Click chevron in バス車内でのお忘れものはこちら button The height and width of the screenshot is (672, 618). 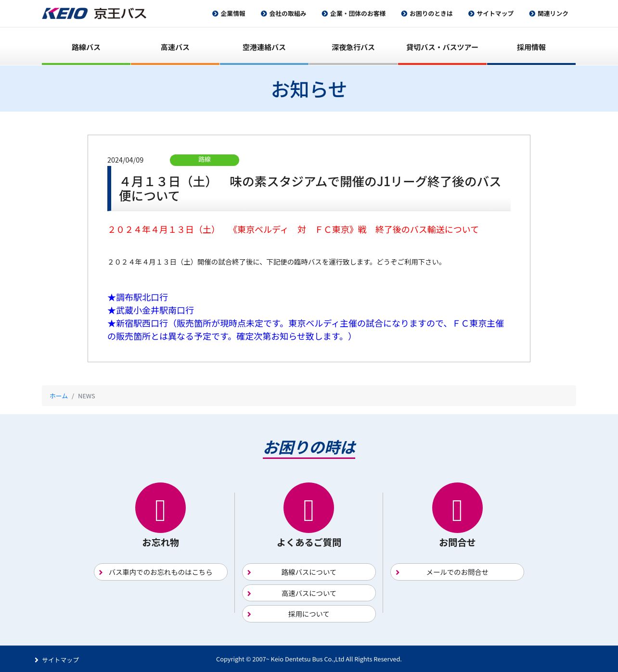[x=101, y=572]
